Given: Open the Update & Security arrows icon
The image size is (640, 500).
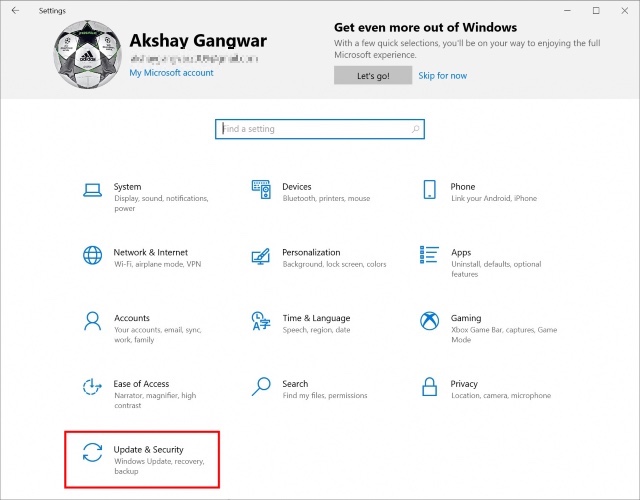Looking at the screenshot, I should 92,453.
